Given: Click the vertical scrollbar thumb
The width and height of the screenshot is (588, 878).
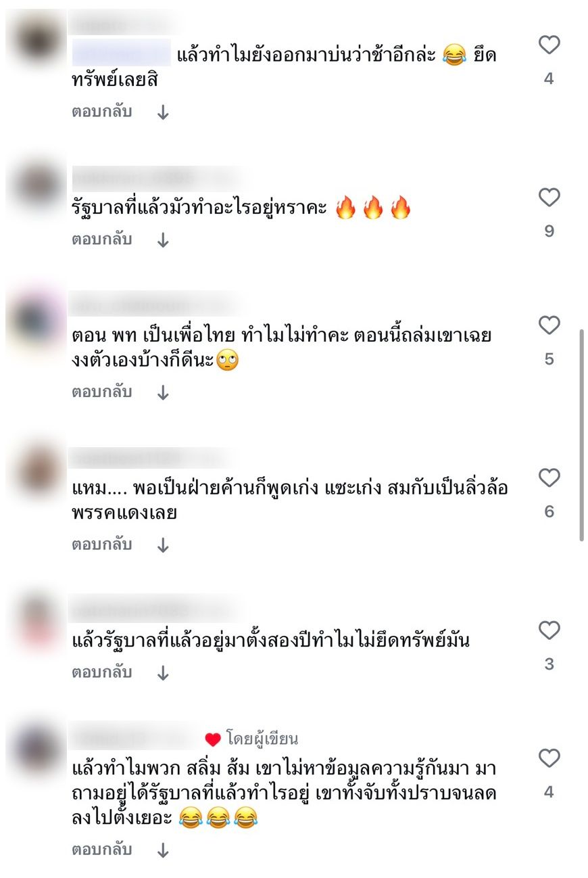Looking at the screenshot, I should [582, 435].
